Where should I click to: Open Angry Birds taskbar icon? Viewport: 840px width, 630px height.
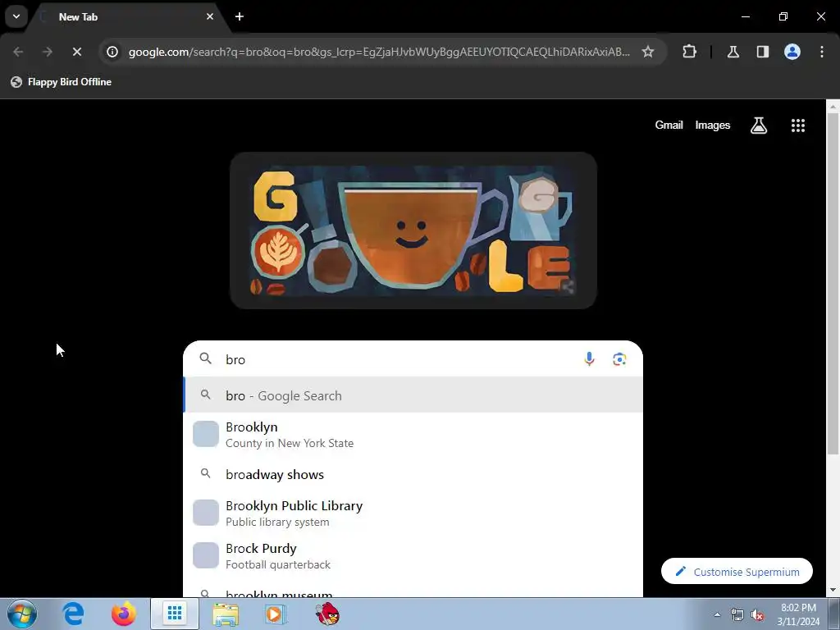(326, 614)
